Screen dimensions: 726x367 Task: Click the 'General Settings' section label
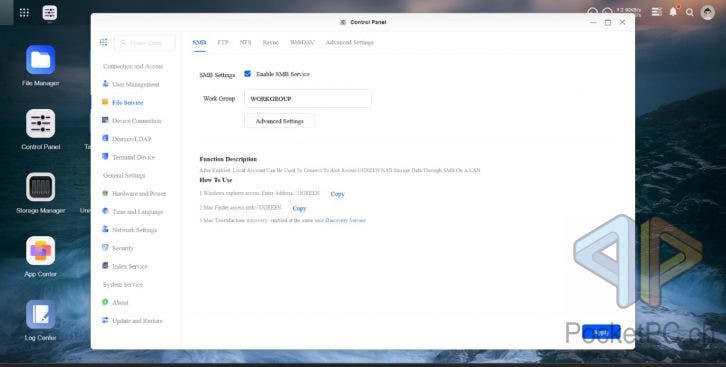(124, 175)
